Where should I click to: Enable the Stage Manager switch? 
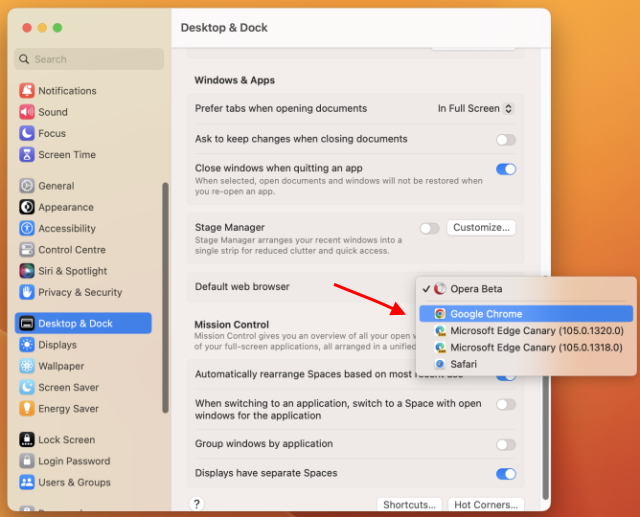pyautogui.click(x=429, y=228)
